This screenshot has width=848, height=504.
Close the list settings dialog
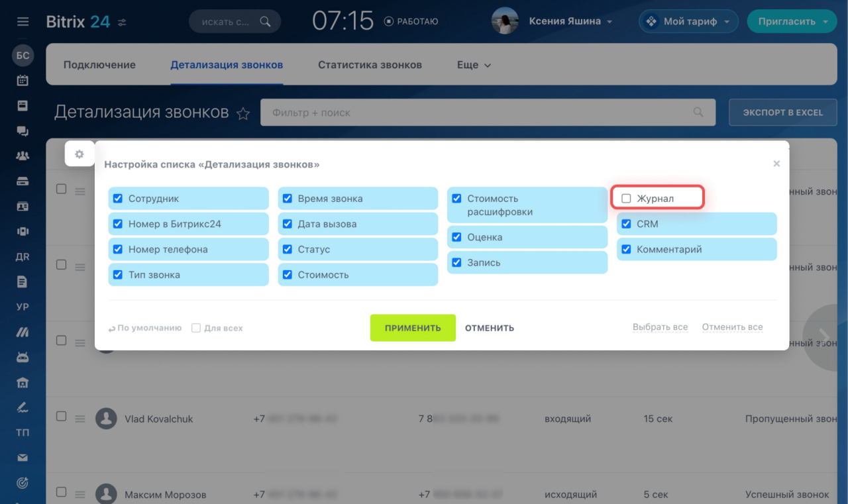tap(776, 164)
